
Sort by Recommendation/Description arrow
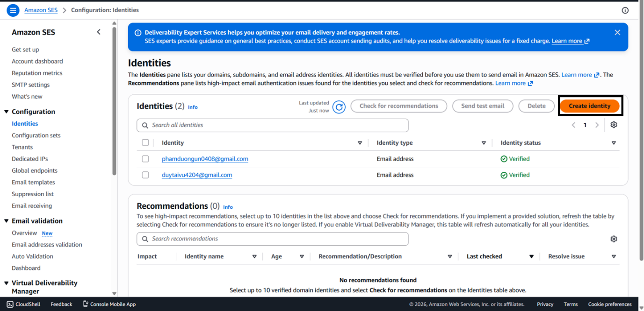tap(450, 256)
